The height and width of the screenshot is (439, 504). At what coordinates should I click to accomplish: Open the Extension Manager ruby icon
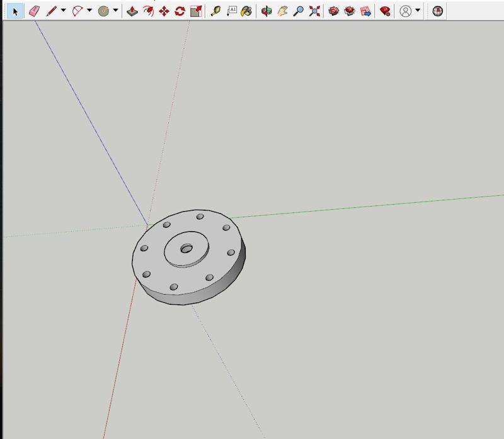coord(385,11)
